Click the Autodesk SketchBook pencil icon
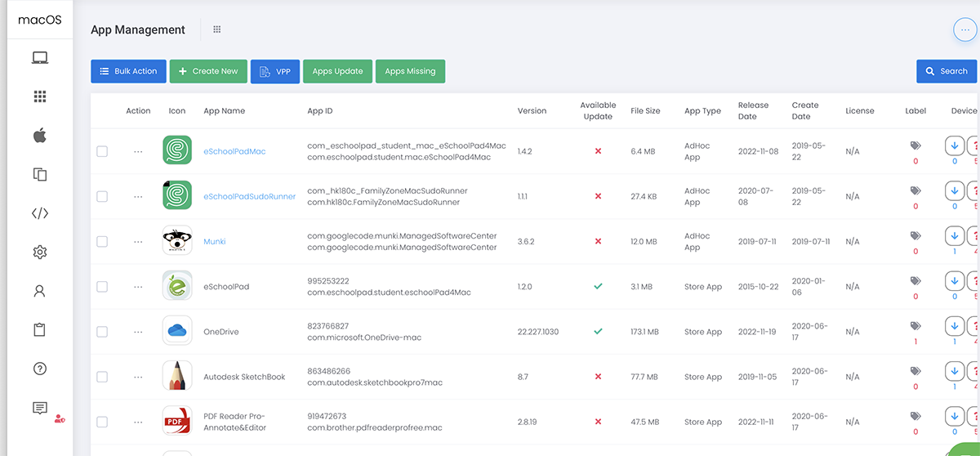 point(177,376)
